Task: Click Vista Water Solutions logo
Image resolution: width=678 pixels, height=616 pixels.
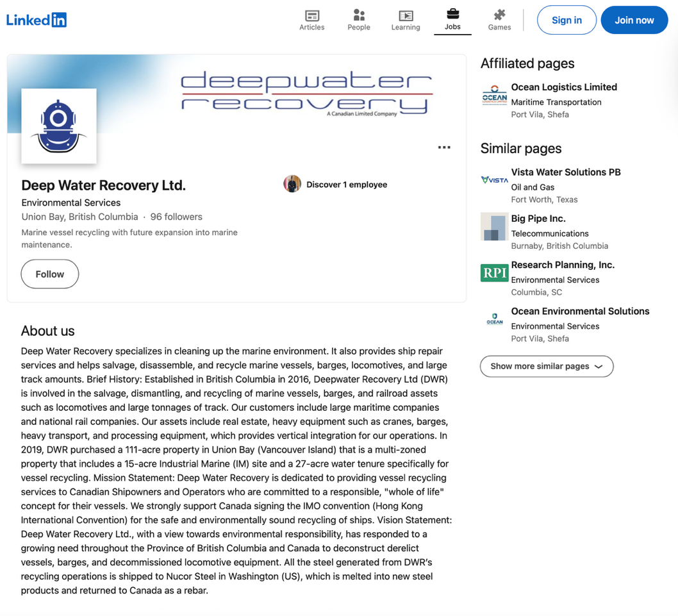Action: (x=495, y=180)
